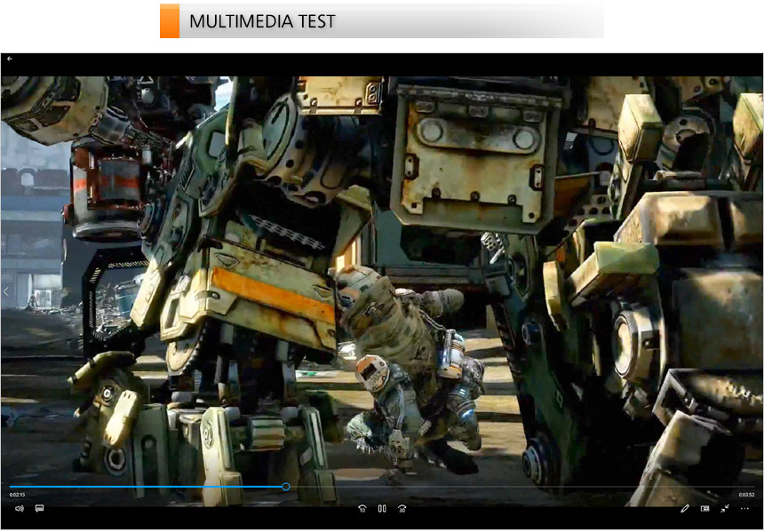Viewport: 764px width, 532px height.
Task: Exit full screen with the arrows icon
Action: click(725, 509)
